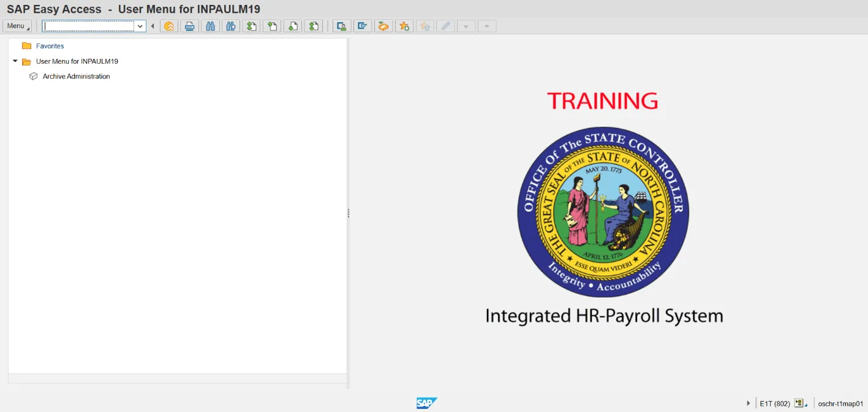Click the open folder icon beside User Menu
Image resolution: width=868 pixels, height=412 pixels.
point(26,61)
